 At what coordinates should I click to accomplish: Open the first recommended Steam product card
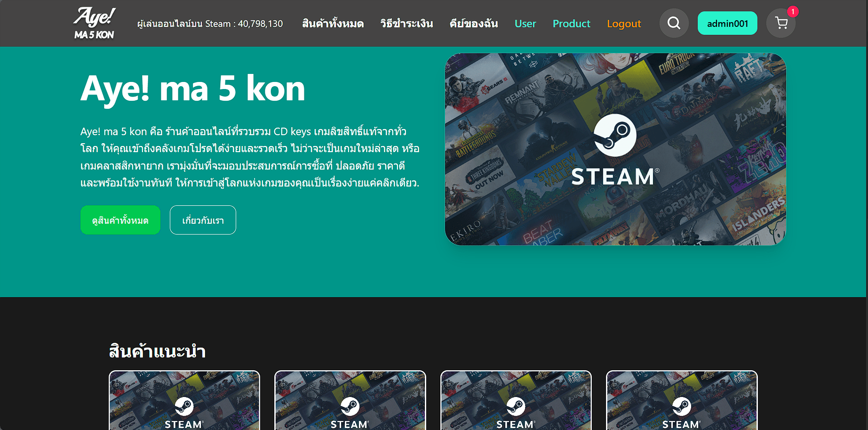click(184, 400)
